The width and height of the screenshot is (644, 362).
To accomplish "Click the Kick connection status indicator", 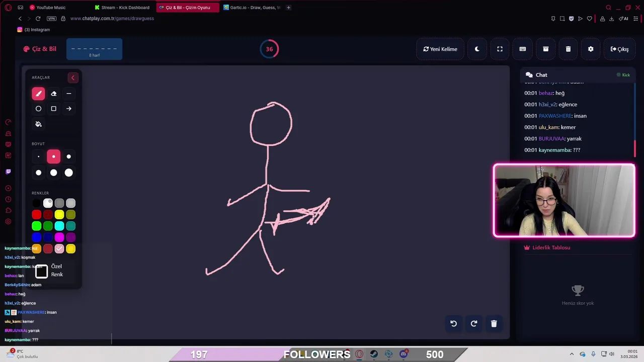I will [623, 75].
